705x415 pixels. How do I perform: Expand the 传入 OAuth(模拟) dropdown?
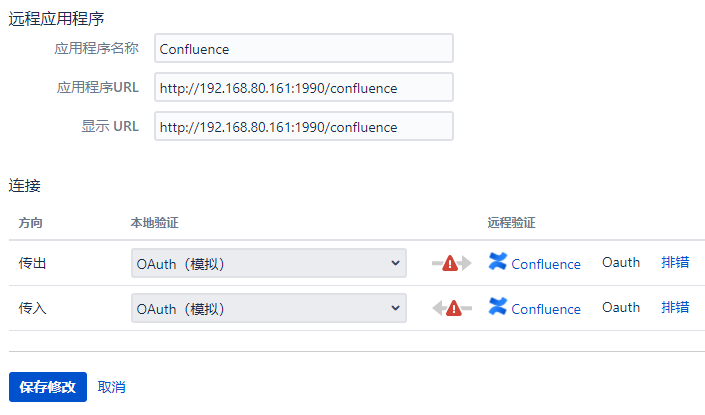(x=268, y=308)
